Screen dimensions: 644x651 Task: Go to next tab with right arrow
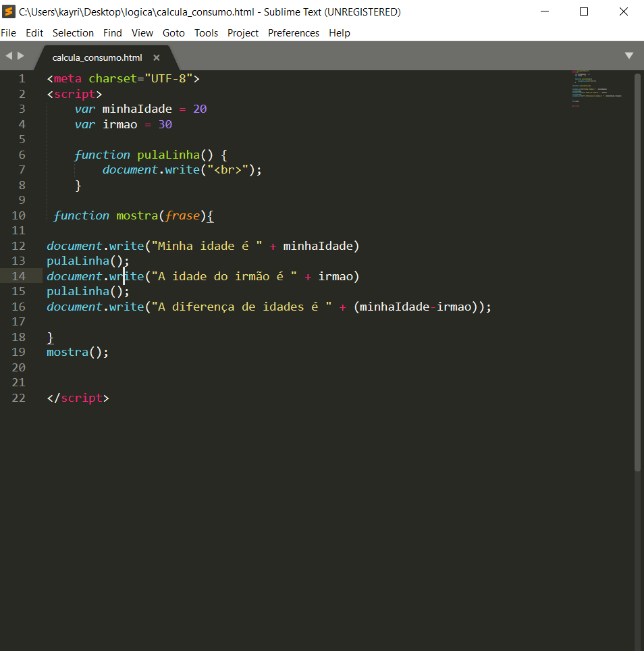(x=21, y=55)
